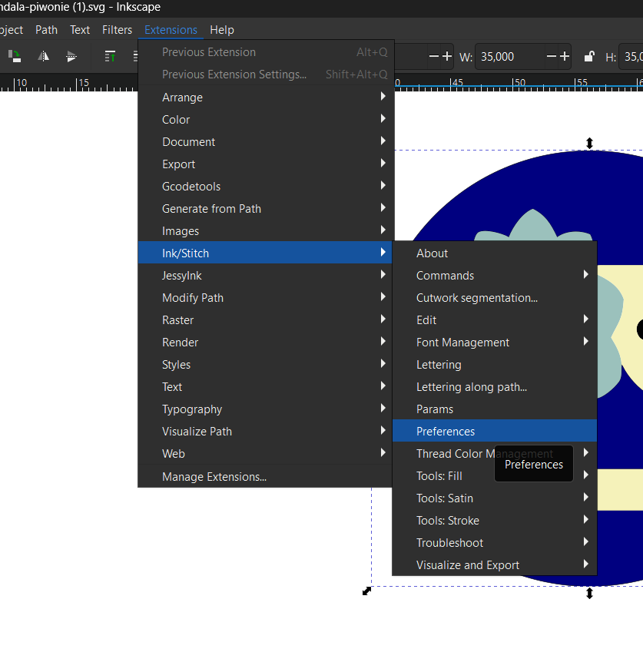Screen dimensions: 643x672
Task: Expand the Color extensions submenu
Action: (x=266, y=120)
